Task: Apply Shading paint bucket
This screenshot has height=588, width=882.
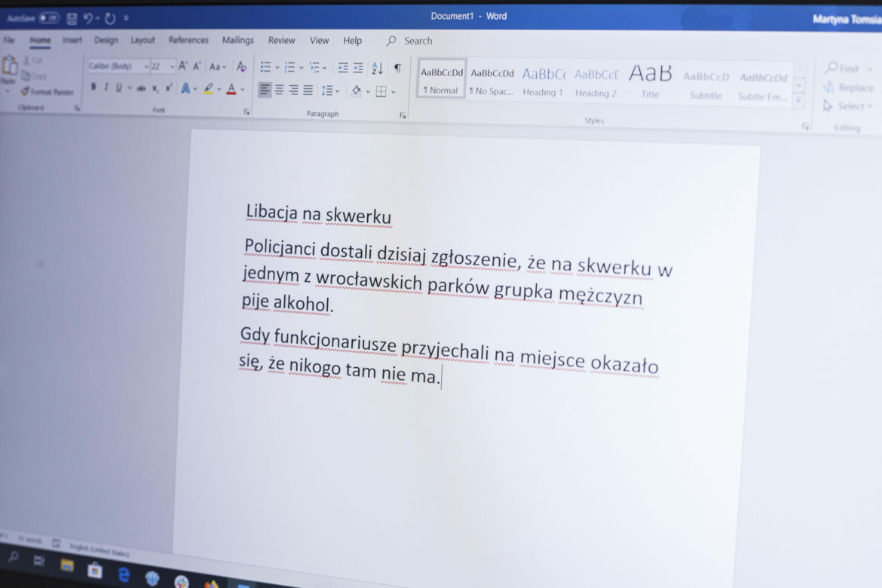Action: coord(356,91)
